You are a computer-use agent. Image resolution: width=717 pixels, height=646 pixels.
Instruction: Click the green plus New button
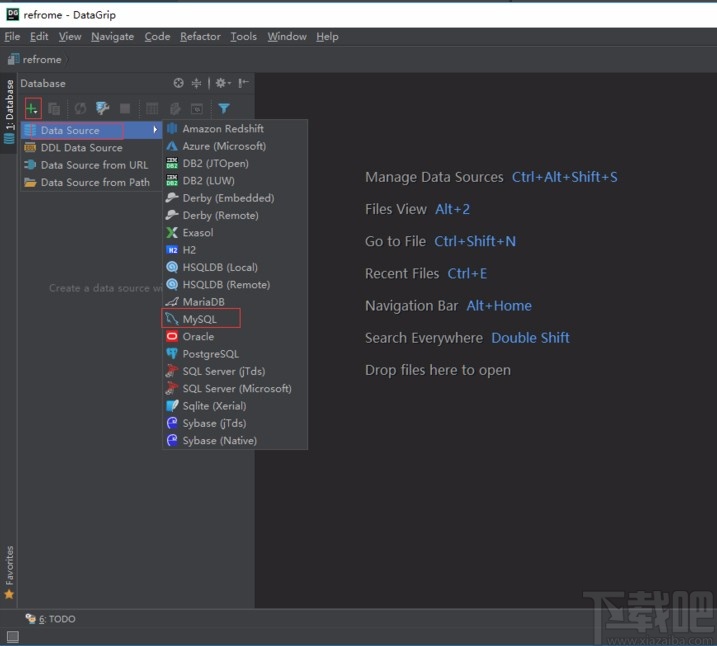(32, 109)
